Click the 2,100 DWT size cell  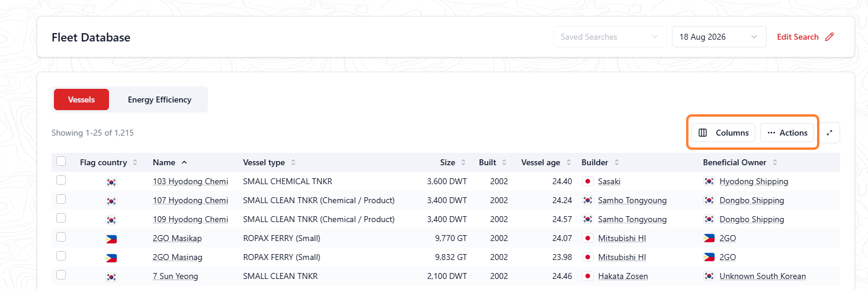click(447, 276)
